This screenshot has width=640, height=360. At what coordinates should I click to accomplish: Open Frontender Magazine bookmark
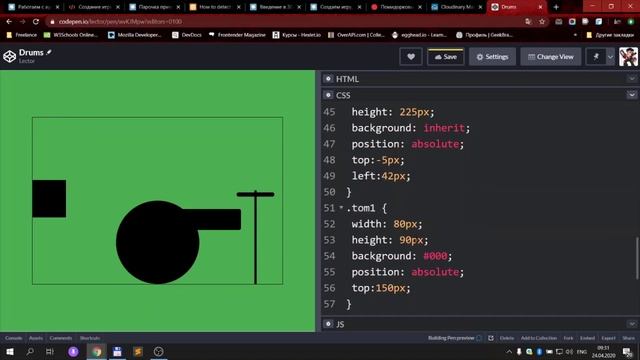[x=237, y=35]
